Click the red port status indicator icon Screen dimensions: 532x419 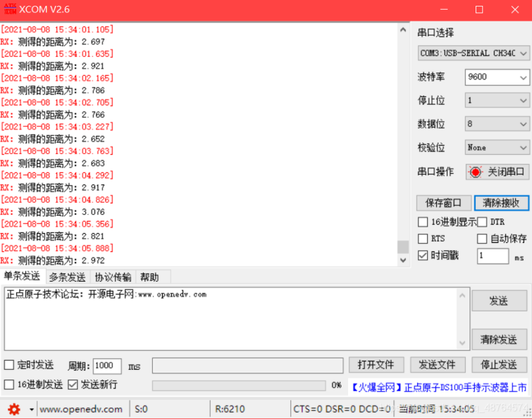coord(476,172)
